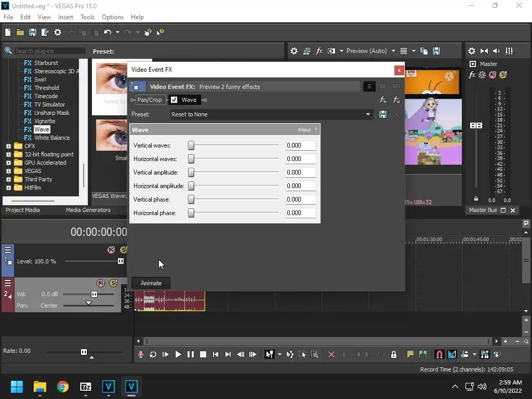Pause playback in the transport bar

click(191, 354)
